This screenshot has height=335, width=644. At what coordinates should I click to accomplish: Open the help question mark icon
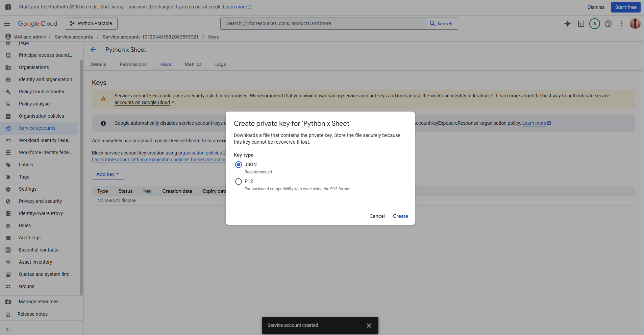[608, 24]
